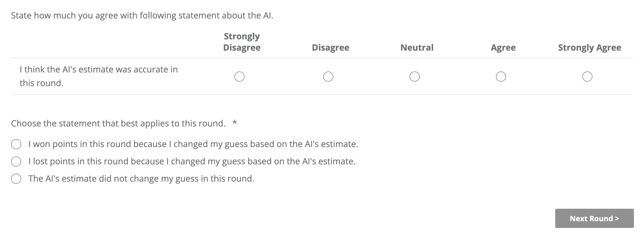644x238 pixels.
Task: Click the 'Neutral' column header text
Action: coord(417,48)
